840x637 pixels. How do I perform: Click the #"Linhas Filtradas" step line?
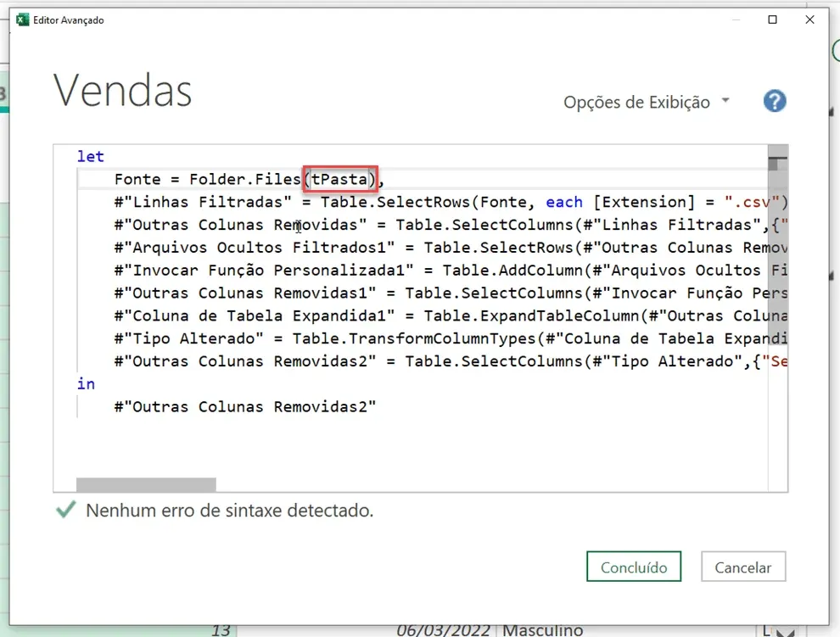point(451,202)
